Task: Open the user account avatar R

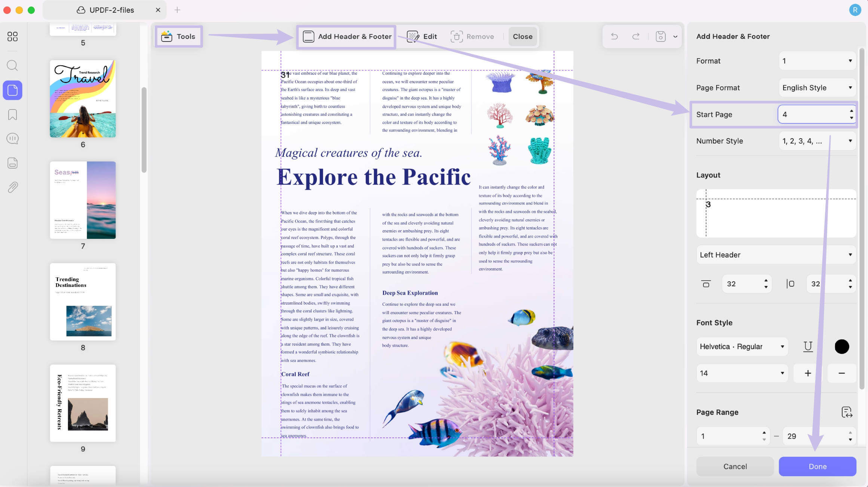Action: [x=855, y=10]
